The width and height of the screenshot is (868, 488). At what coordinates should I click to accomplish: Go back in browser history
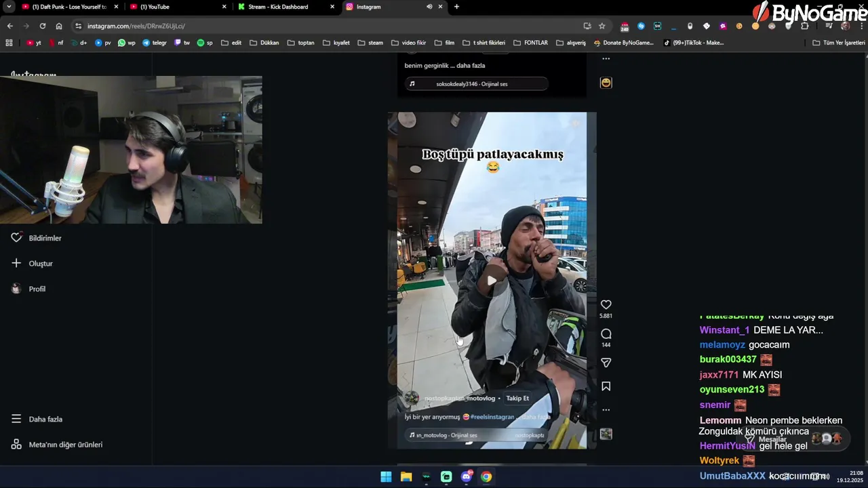(x=9, y=26)
